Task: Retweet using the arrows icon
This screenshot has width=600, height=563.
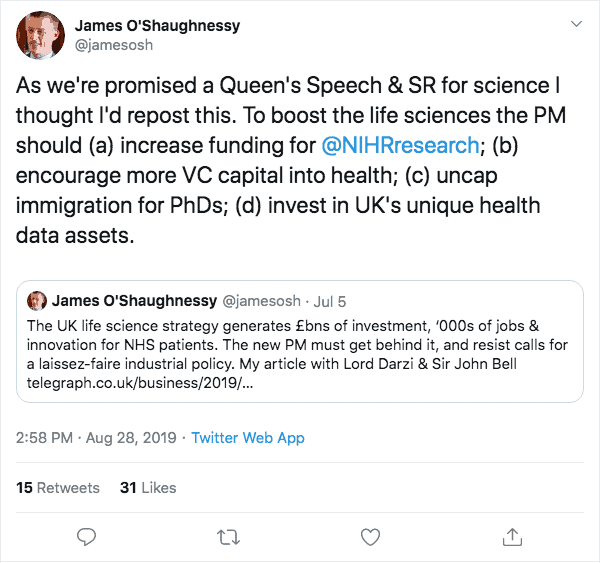Action: click(228, 536)
